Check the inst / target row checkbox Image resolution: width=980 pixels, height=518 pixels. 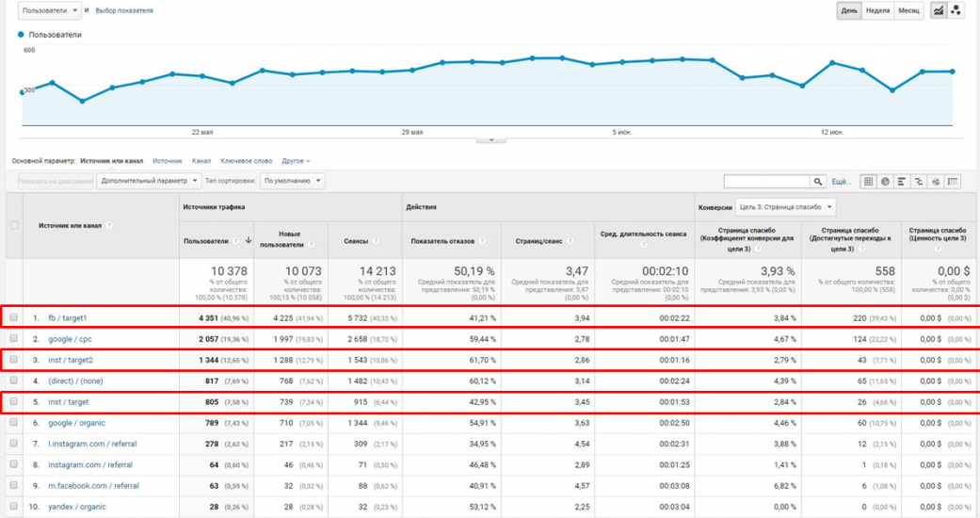click(14, 401)
